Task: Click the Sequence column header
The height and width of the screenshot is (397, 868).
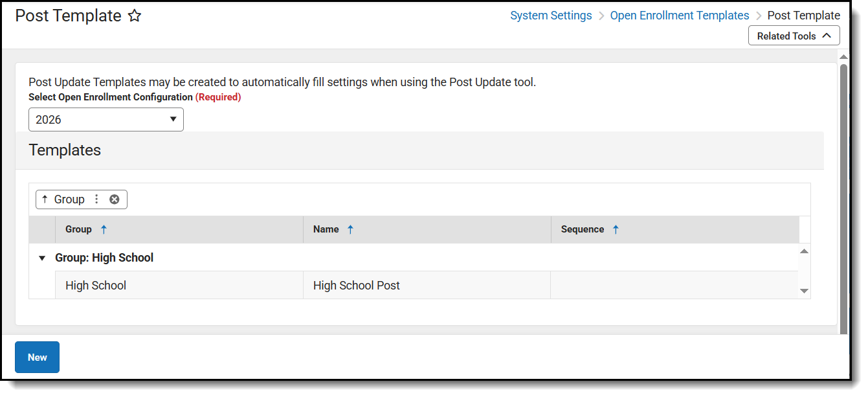Action: pyautogui.click(x=583, y=229)
